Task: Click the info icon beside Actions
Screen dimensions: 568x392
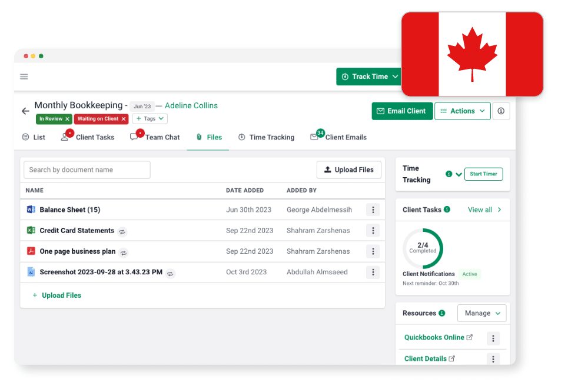Action: [501, 111]
